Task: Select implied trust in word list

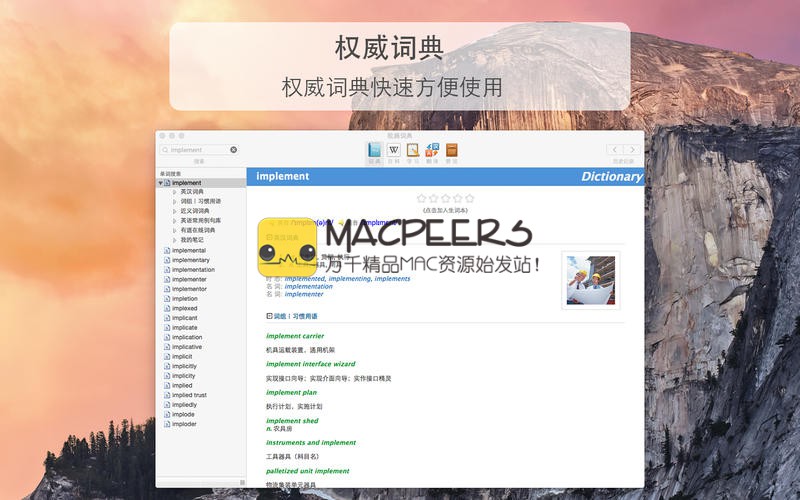Action: [x=189, y=395]
